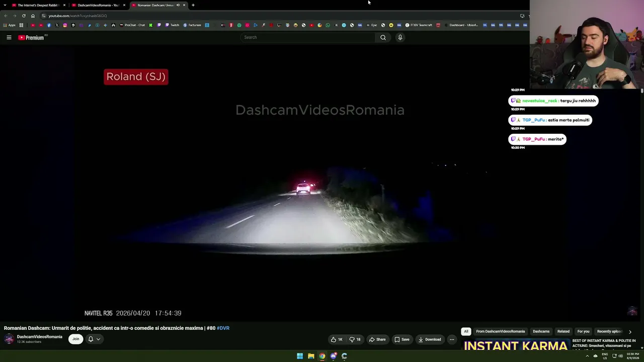This screenshot has width=644, height=362.
Task: Join the DashcamVideosRomania channel
Action: click(75, 339)
